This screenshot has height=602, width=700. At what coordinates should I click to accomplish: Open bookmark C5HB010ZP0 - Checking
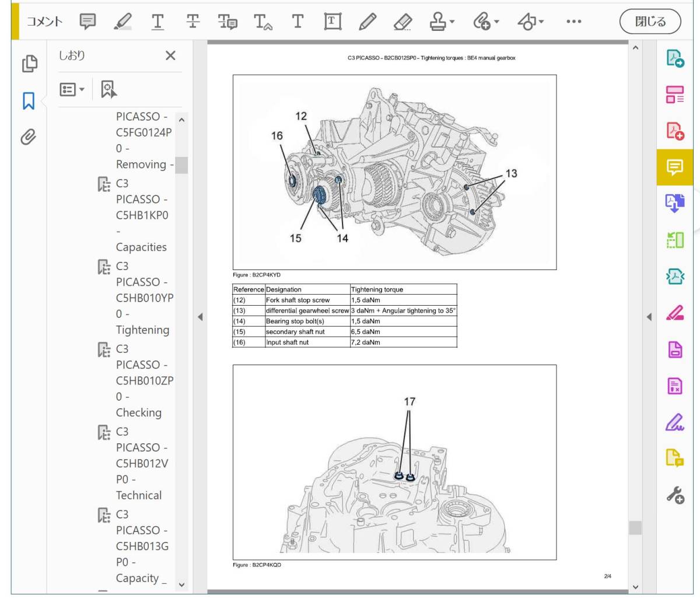pyautogui.click(x=144, y=380)
